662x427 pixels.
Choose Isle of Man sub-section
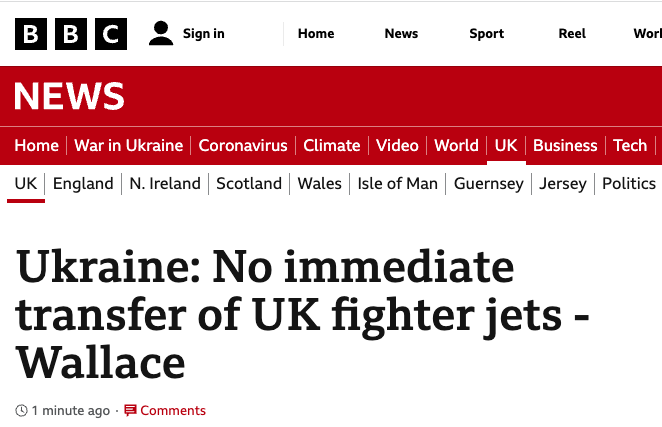397,183
